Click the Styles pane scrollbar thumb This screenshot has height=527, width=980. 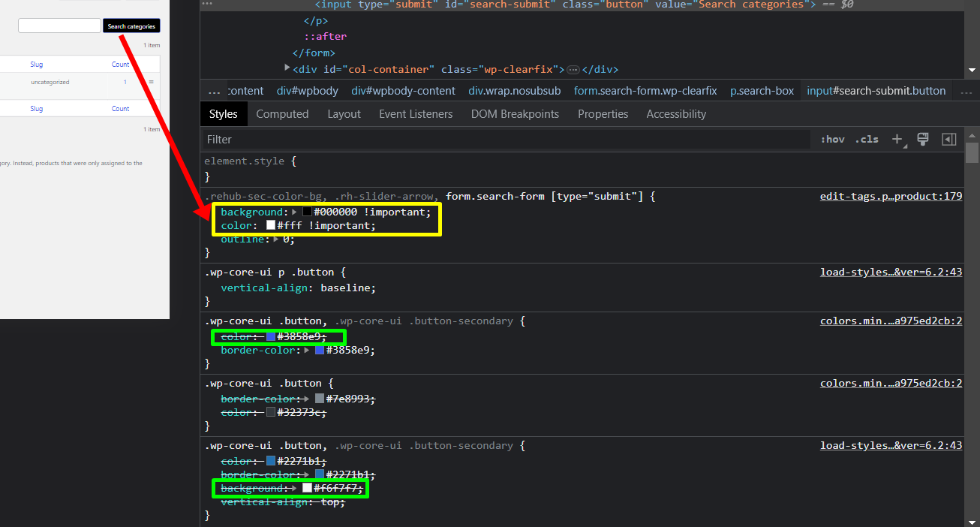click(x=972, y=152)
